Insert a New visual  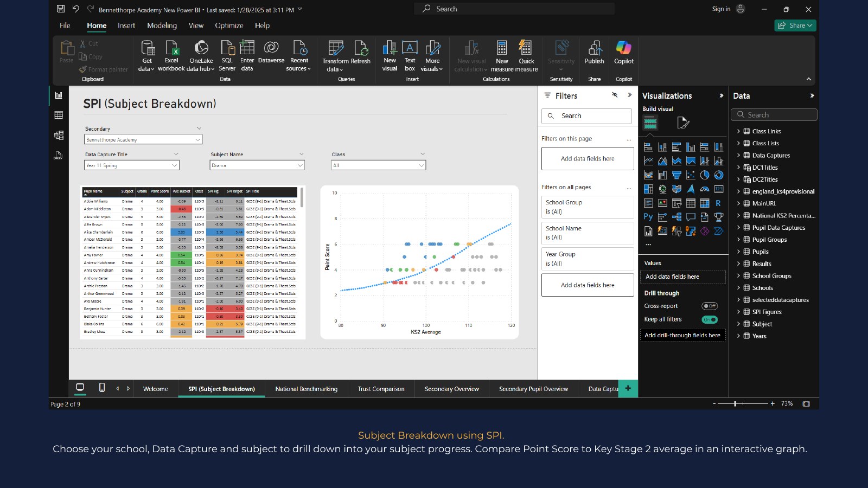click(x=390, y=56)
